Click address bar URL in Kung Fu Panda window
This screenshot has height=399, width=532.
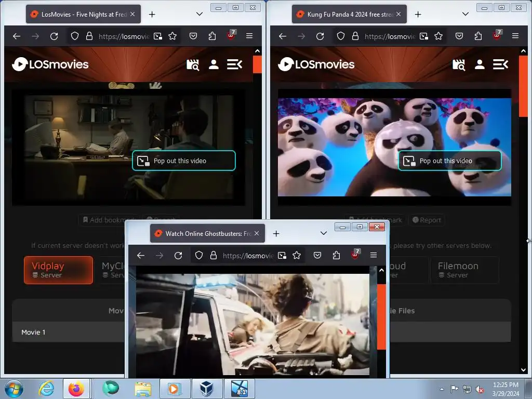[x=390, y=36]
